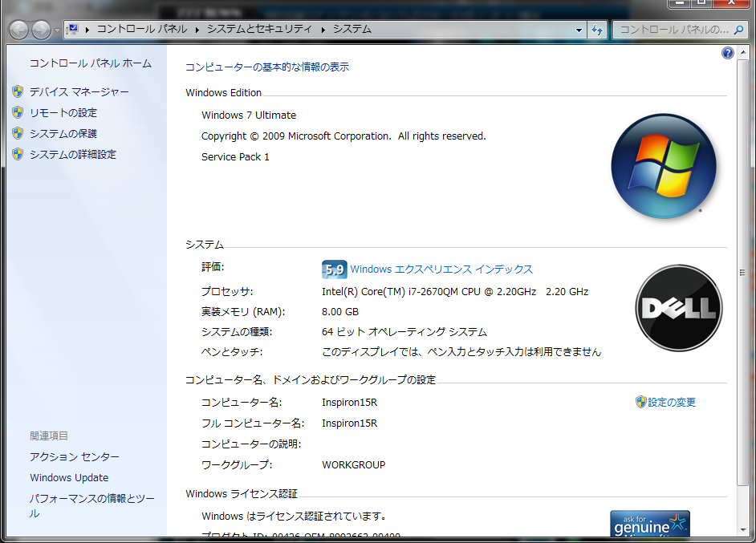Expand breadcrumb arrow before システム
The width and height of the screenshot is (756, 543).
coord(323,30)
